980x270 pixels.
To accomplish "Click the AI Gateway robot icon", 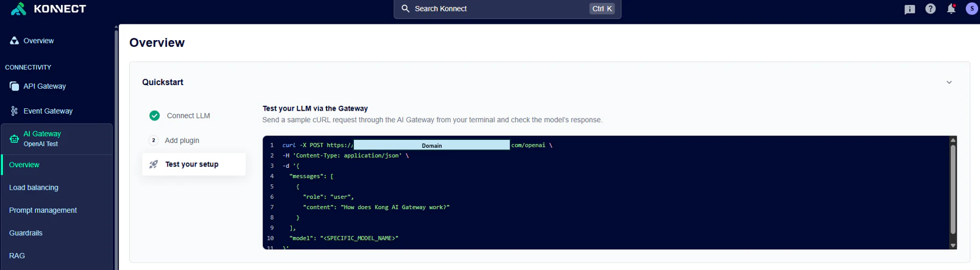I will 14,139.
